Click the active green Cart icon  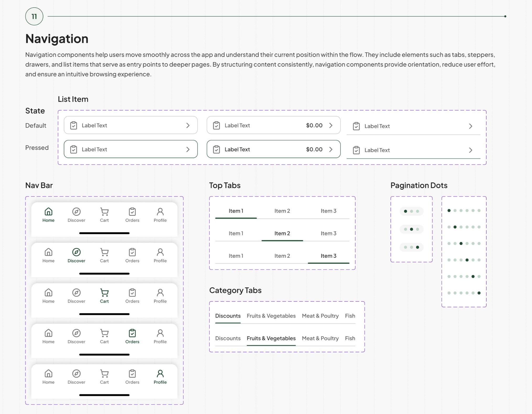click(104, 293)
